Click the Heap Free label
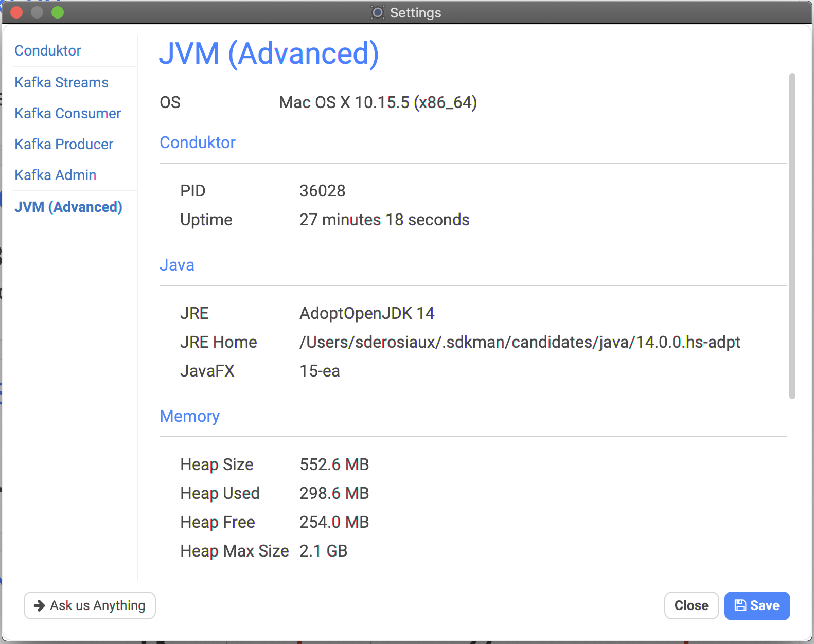This screenshot has width=814, height=644. point(218,522)
